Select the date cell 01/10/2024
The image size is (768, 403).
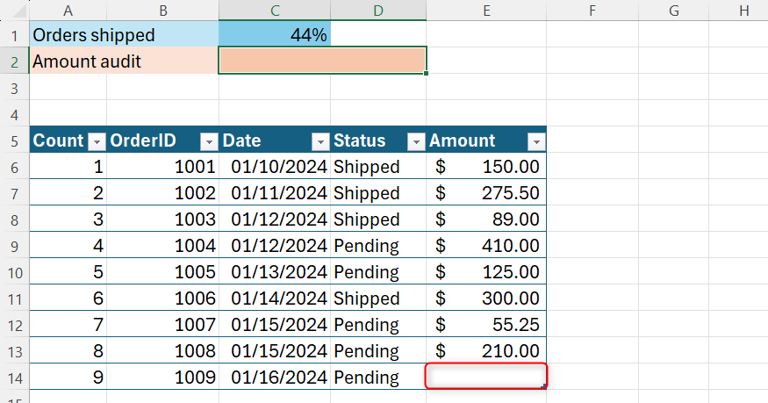[x=275, y=166]
